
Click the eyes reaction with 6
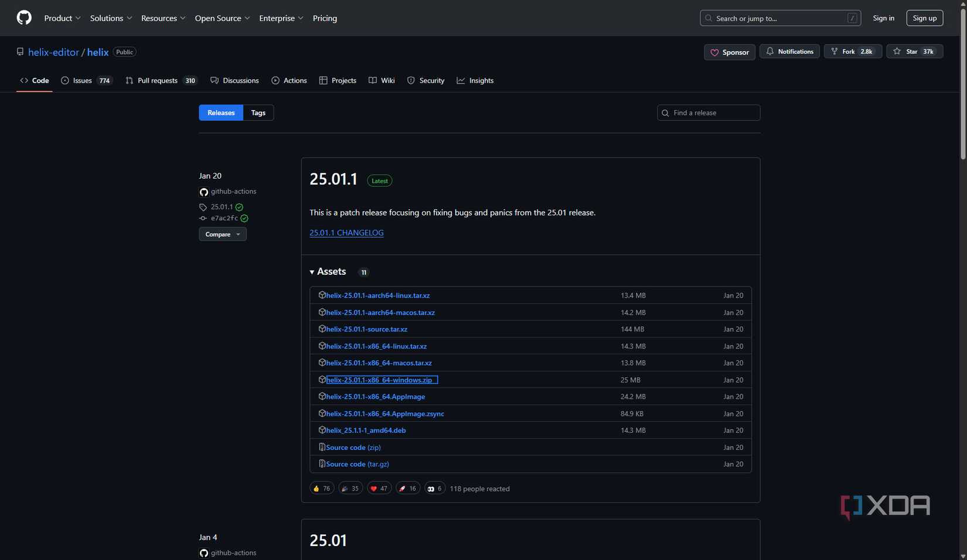coord(434,489)
